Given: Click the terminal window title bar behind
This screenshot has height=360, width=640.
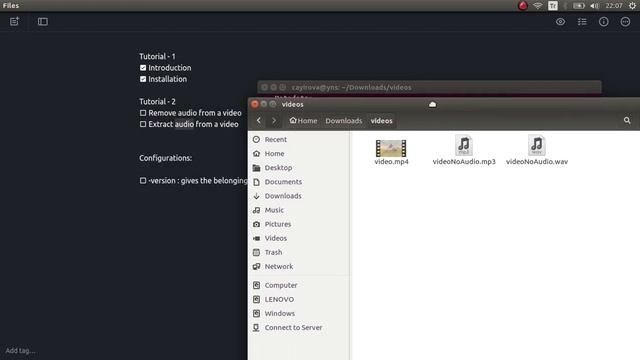Looking at the screenshot, I should (429, 87).
